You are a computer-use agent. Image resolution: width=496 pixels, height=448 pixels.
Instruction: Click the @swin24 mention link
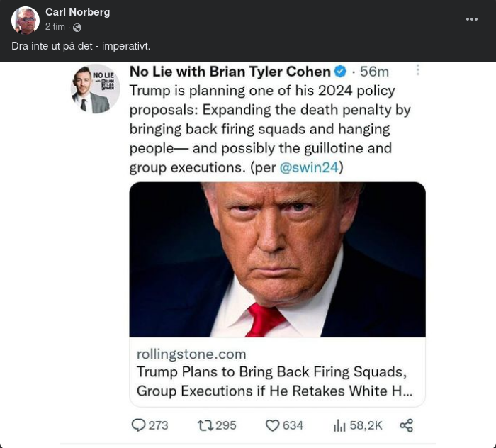pyautogui.click(x=310, y=167)
